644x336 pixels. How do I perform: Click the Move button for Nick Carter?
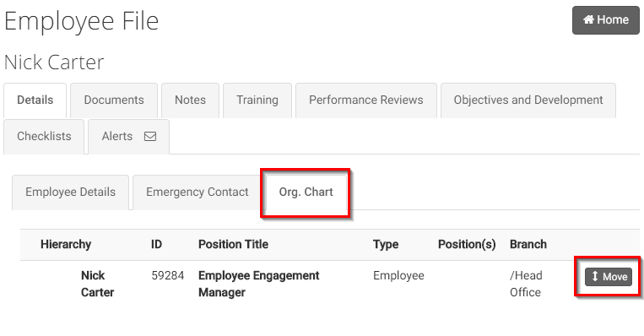609,276
